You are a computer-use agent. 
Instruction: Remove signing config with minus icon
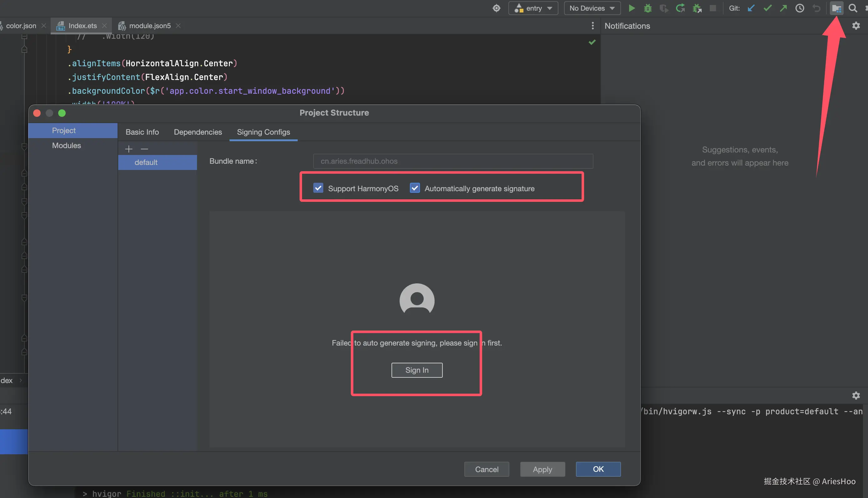pos(144,149)
